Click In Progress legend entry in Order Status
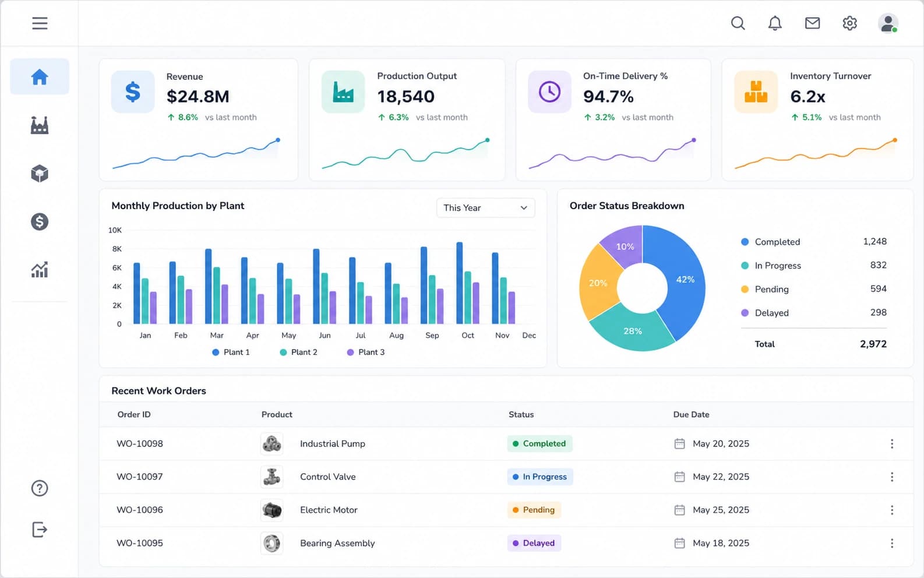This screenshot has width=924, height=578. tap(813, 265)
